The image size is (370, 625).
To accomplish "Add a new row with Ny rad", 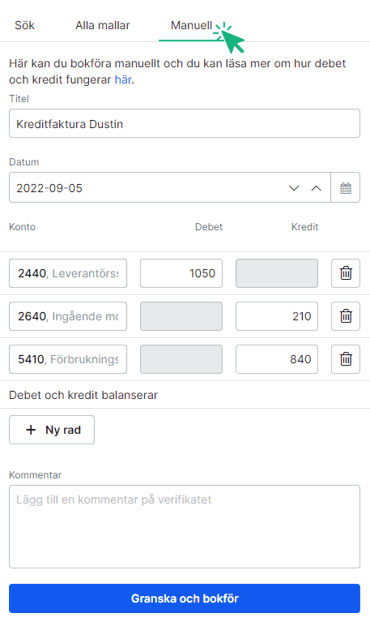I will (x=52, y=430).
